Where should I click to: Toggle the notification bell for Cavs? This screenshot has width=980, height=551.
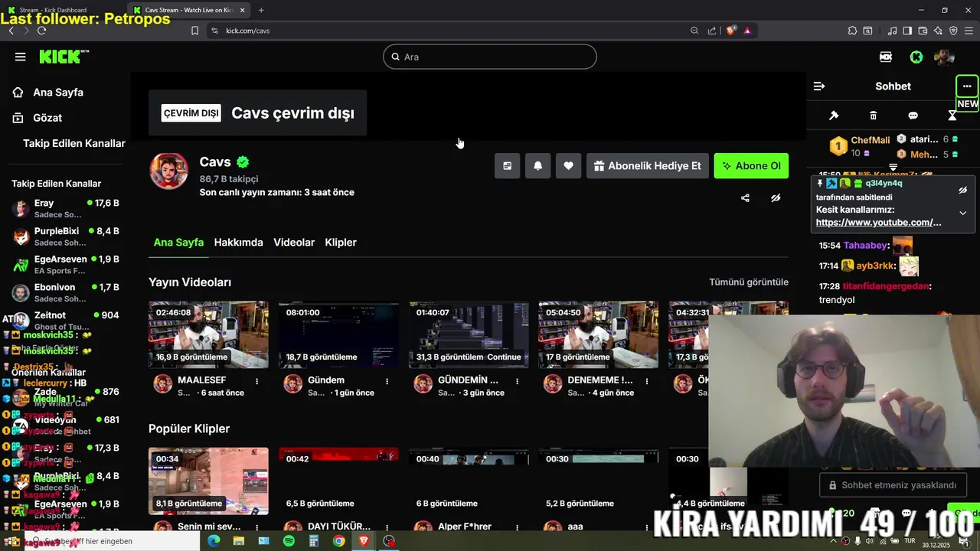[x=537, y=166]
